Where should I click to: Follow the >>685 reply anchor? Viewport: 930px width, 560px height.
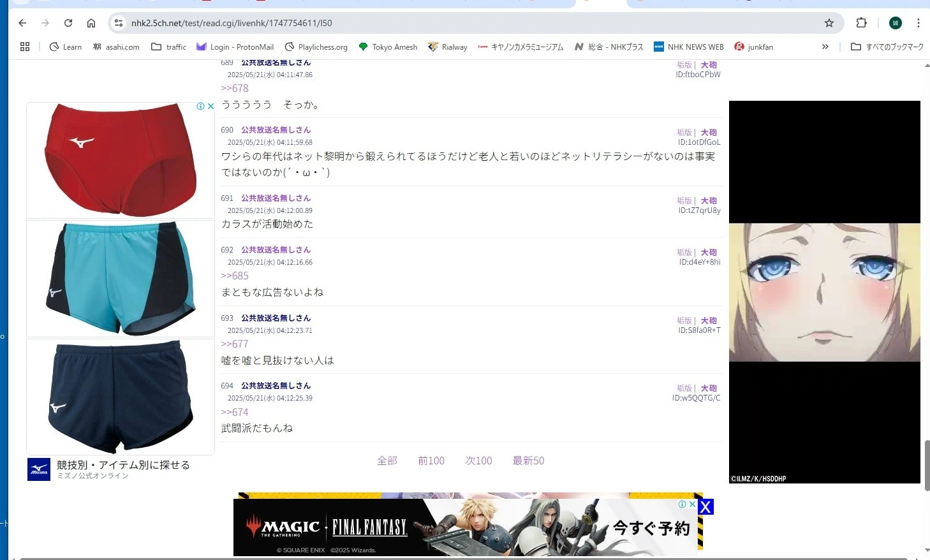coord(235,276)
